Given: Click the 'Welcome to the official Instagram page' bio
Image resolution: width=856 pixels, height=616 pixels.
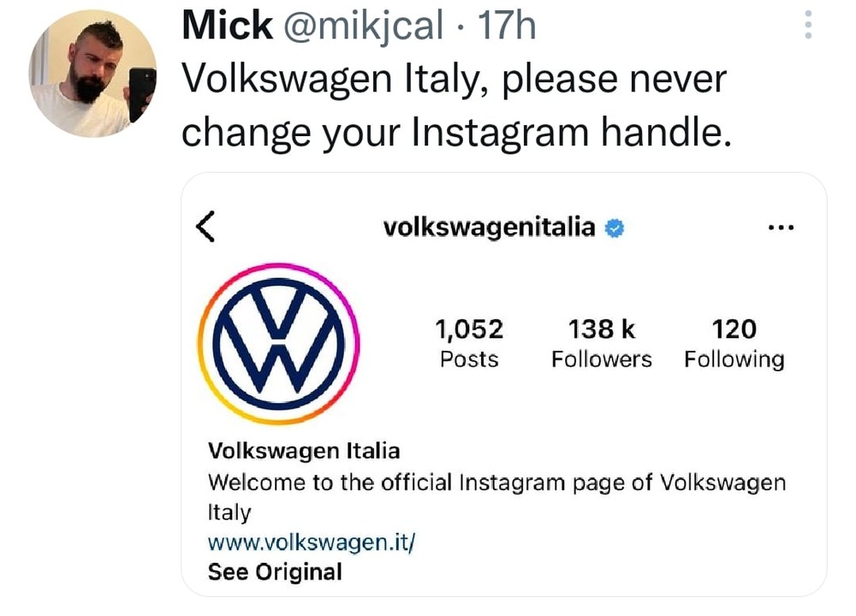Looking at the screenshot, I should coord(496,482).
